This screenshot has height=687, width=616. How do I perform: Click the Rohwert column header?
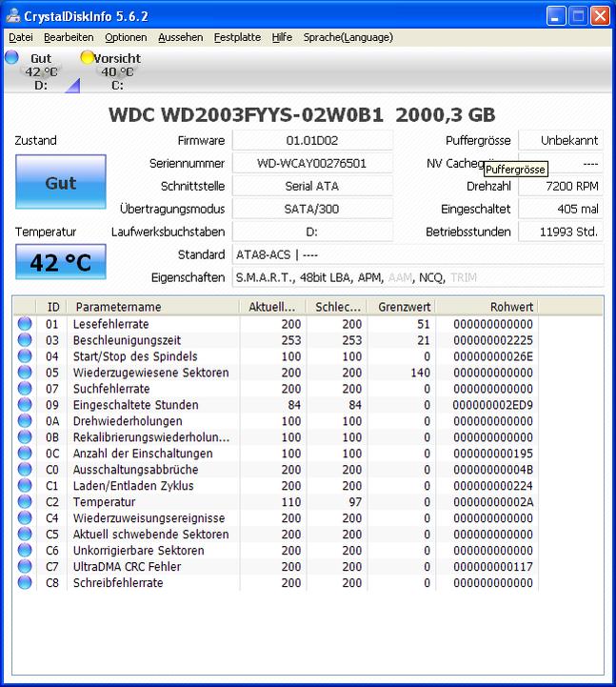click(x=487, y=307)
